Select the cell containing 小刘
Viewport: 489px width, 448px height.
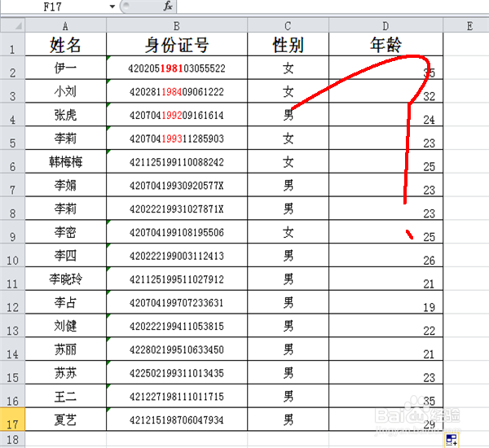tap(66, 91)
